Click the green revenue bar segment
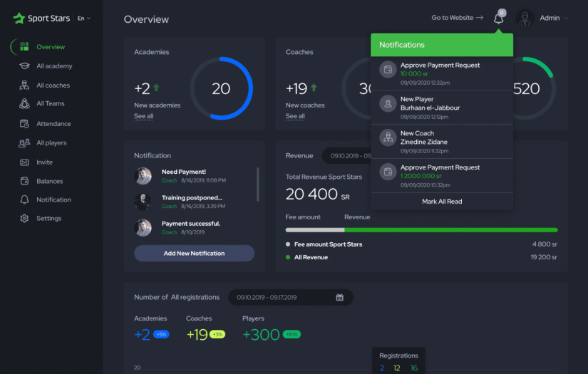The width and height of the screenshot is (588, 374). click(x=451, y=229)
